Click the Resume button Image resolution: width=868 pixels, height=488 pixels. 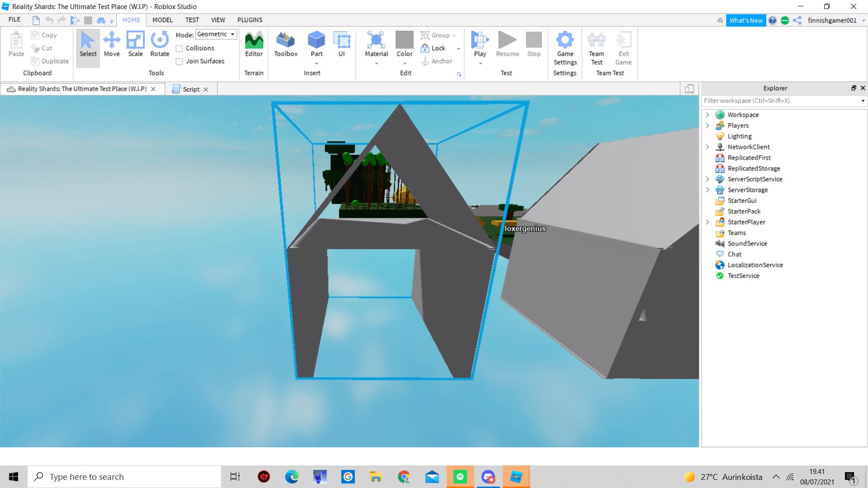pos(507,44)
